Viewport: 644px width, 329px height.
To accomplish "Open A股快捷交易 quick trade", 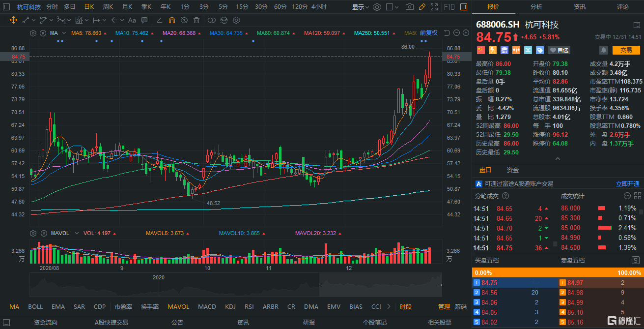I will 112,323.
